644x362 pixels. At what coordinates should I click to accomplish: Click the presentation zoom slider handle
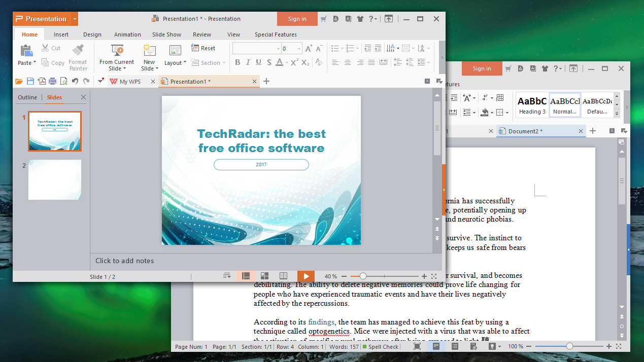(x=363, y=276)
